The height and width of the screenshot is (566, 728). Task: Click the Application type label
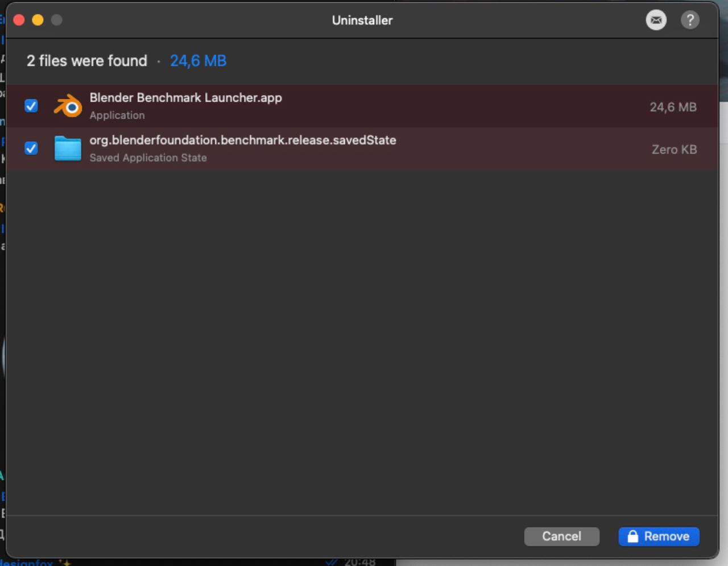(x=117, y=115)
